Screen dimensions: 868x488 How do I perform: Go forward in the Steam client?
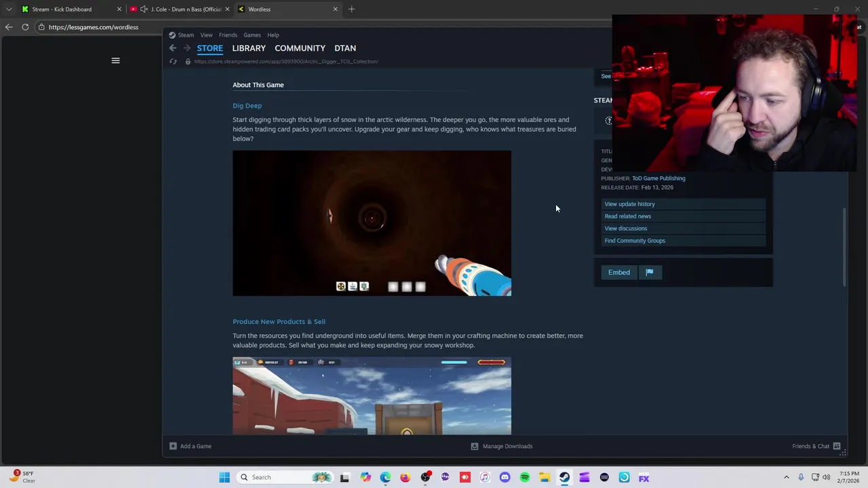[x=187, y=48]
